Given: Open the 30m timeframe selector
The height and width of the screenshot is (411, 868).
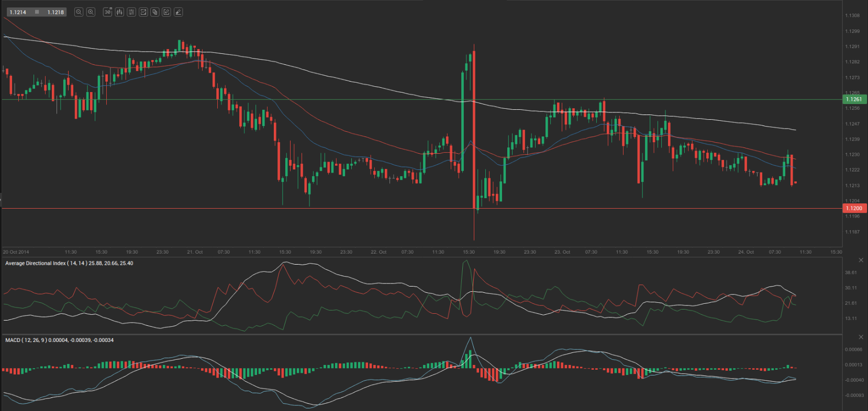Looking at the screenshot, I should pyautogui.click(x=107, y=12).
